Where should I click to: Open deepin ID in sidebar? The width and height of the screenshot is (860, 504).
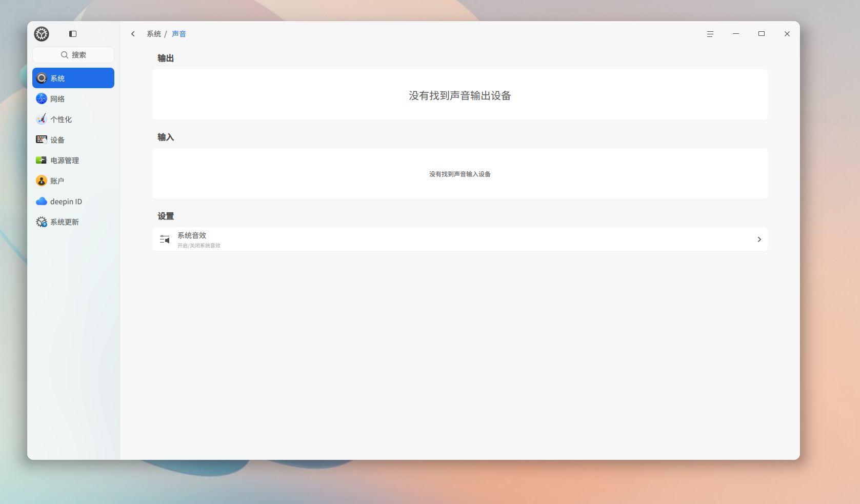coord(73,201)
